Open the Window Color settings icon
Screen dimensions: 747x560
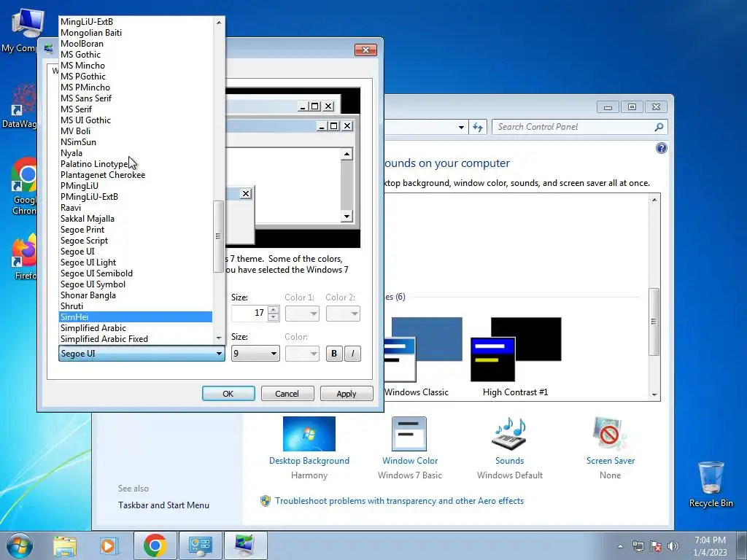point(409,434)
